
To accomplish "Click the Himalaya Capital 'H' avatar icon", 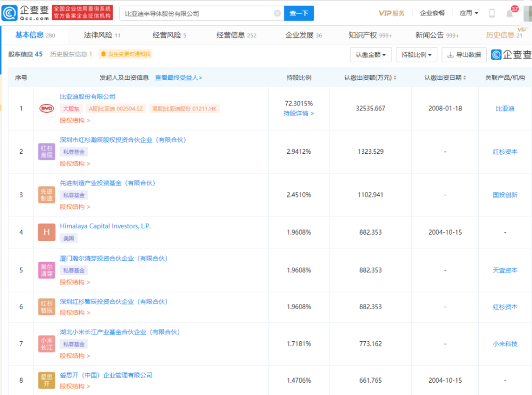I will tap(47, 232).
